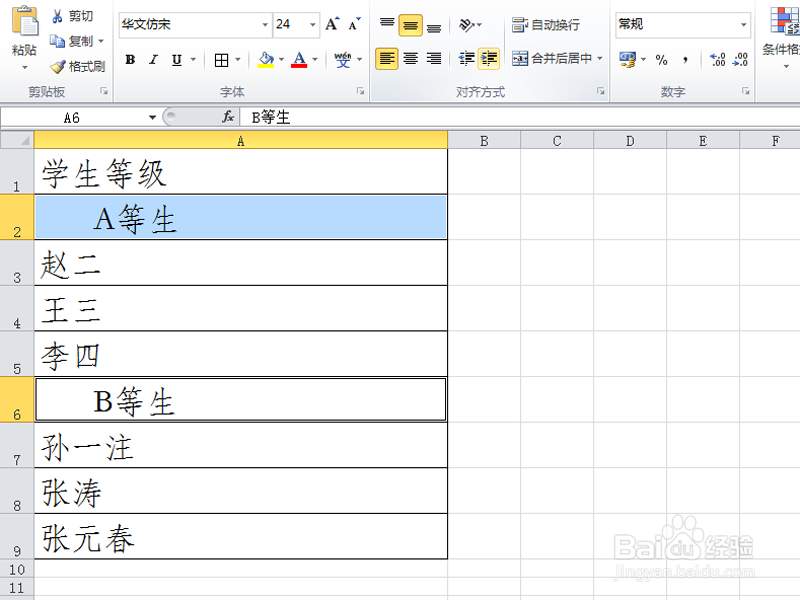Open the font color palette arrow

coord(315,60)
